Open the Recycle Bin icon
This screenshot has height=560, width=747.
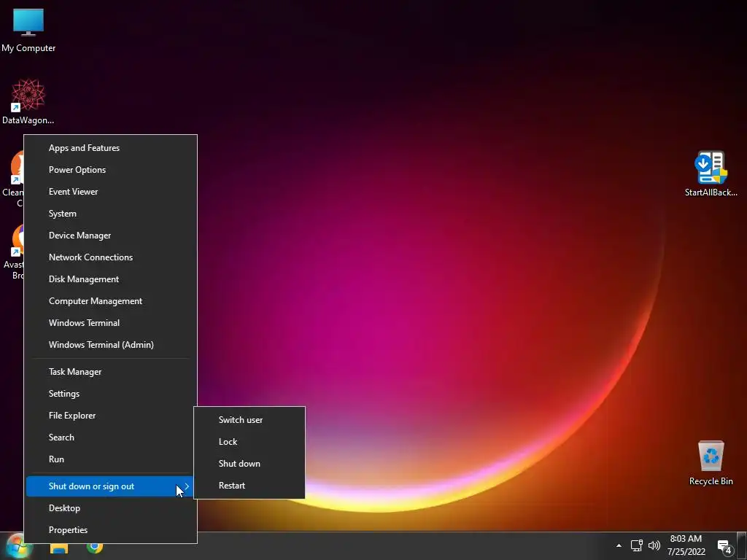tap(711, 463)
